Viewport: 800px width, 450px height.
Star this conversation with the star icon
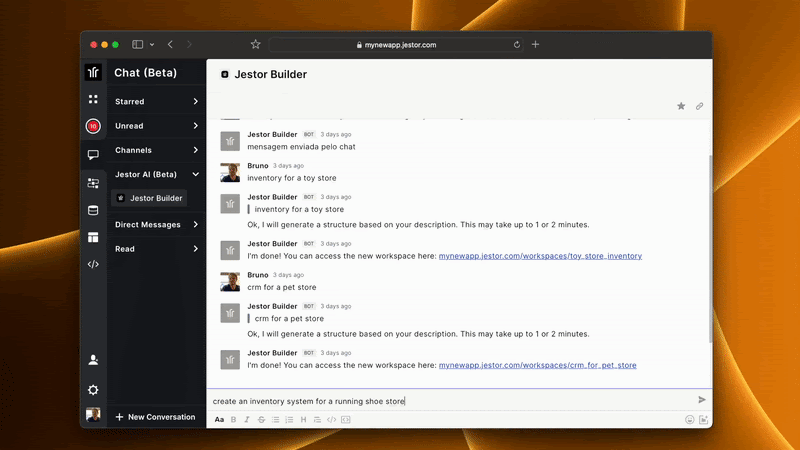coord(681,106)
